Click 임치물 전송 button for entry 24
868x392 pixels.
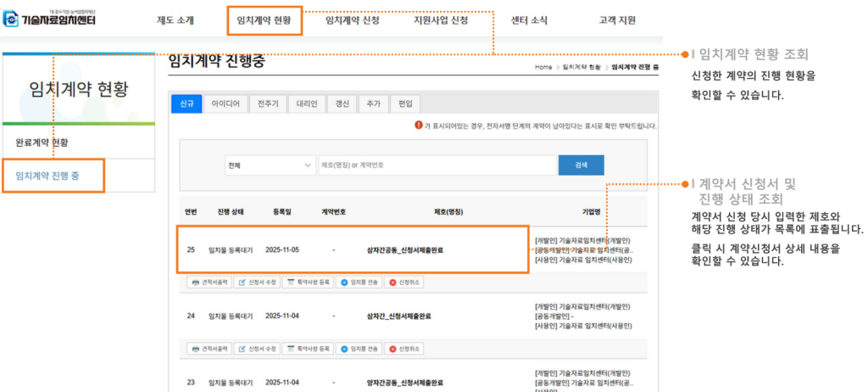tap(359, 349)
